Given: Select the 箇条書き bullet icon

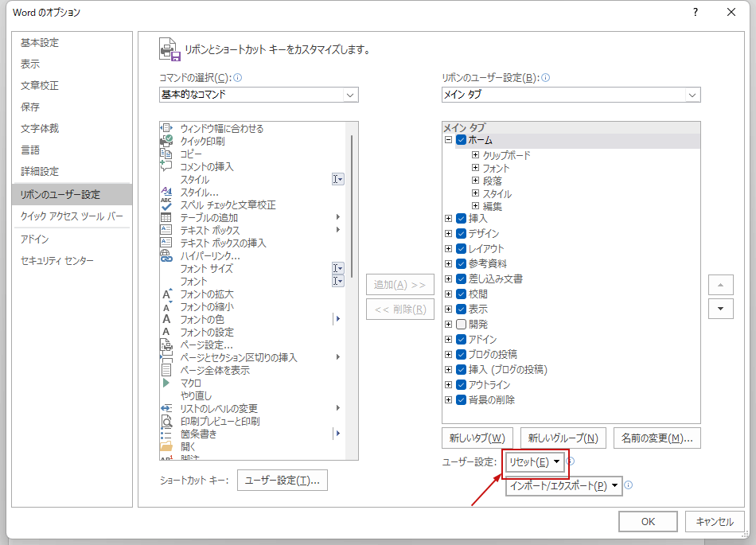Looking at the screenshot, I should pyautogui.click(x=166, y=434).
